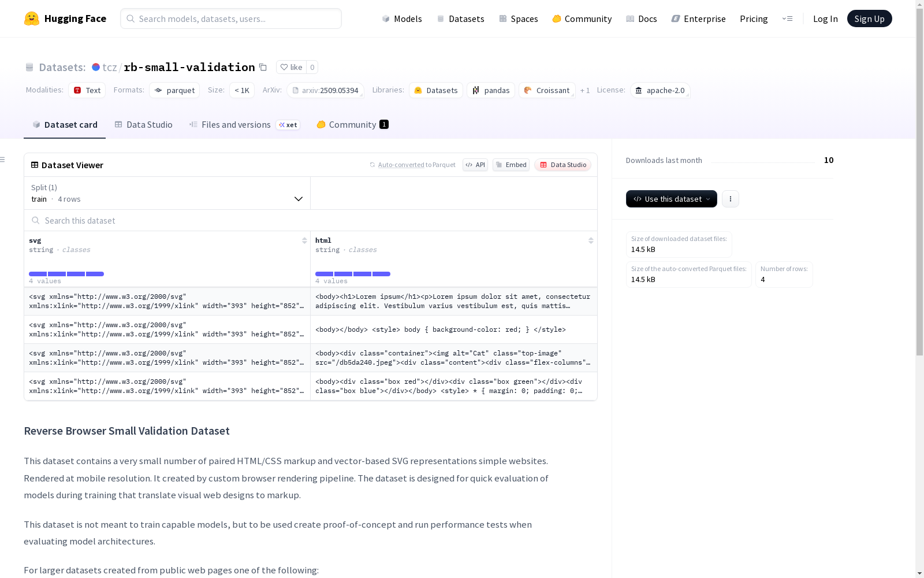
Task: Open the Hugging Face logo home link
Action: coord(65,18)
